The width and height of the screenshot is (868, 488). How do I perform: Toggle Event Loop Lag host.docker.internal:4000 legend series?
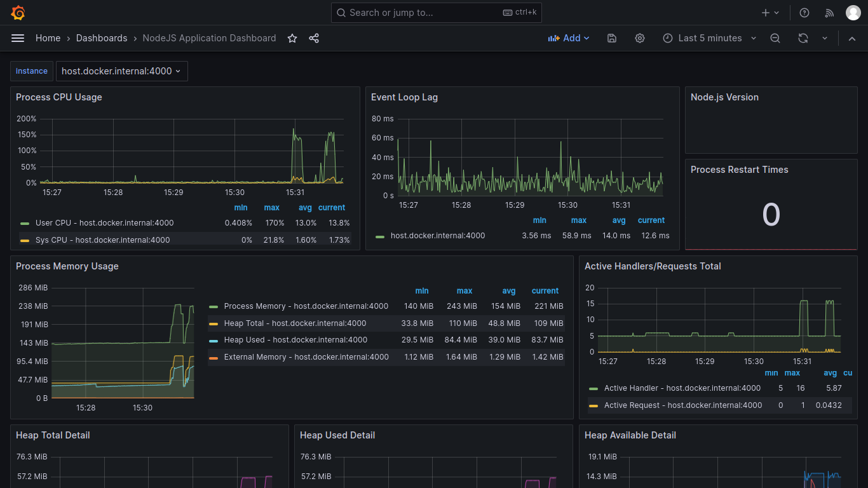(x=438, y=236)
